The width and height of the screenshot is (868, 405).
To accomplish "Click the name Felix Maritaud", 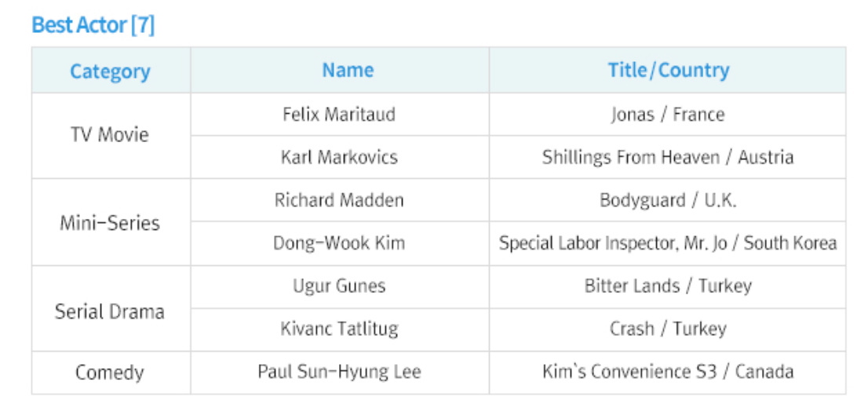I will click(x=339, y=115).
